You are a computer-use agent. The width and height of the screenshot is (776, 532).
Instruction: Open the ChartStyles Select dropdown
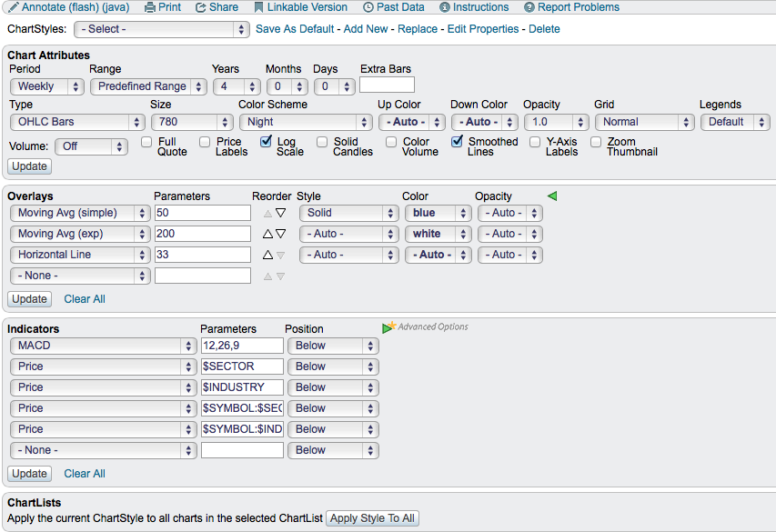[x=162, y=29]
